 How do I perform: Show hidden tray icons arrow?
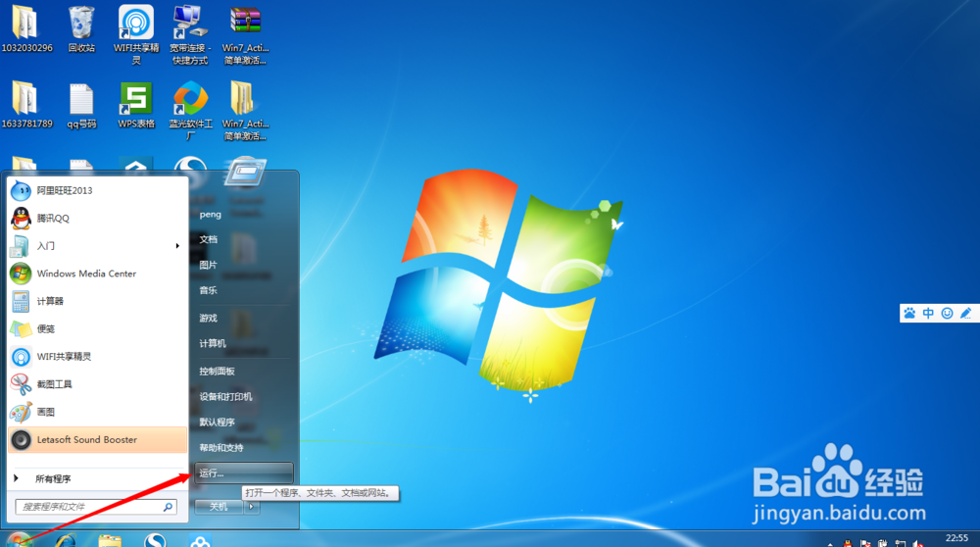coord(830,544)
